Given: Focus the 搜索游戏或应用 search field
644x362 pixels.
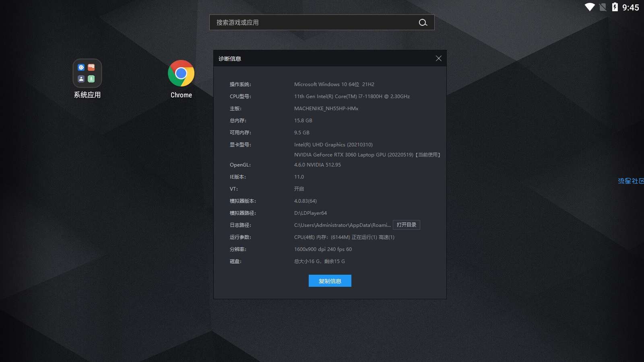Looking at the screenshot, I should click(322, 23).
